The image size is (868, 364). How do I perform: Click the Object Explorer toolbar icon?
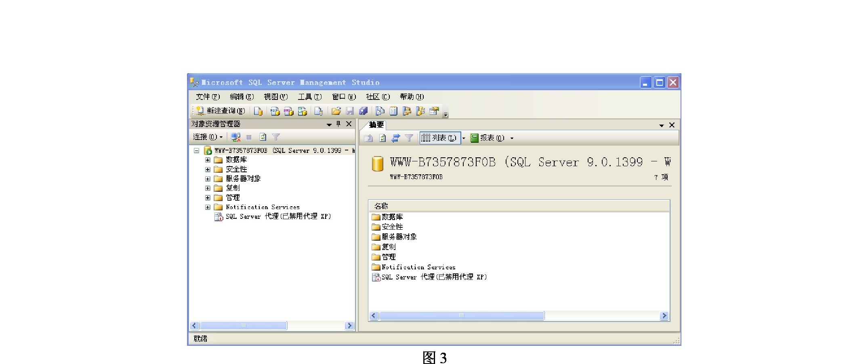pos(407,111)
